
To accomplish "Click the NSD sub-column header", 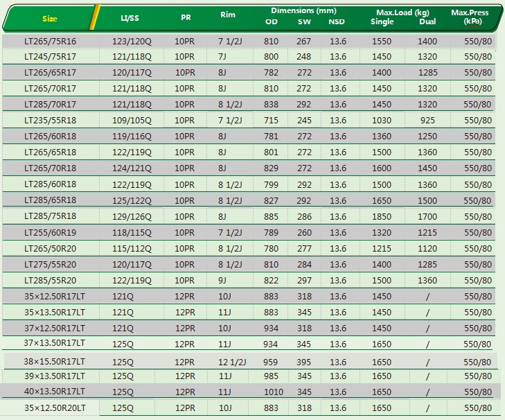I will pos(337,21).
